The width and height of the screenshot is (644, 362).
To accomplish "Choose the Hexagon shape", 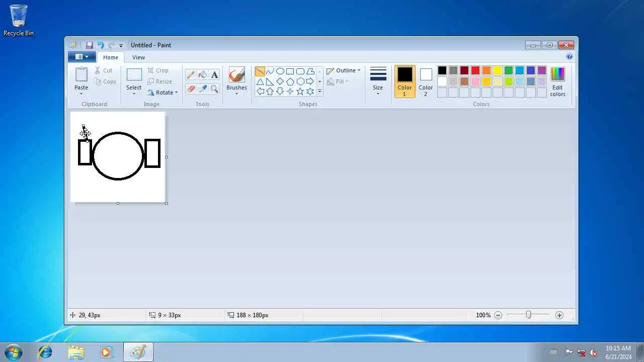I will [300, 81].
